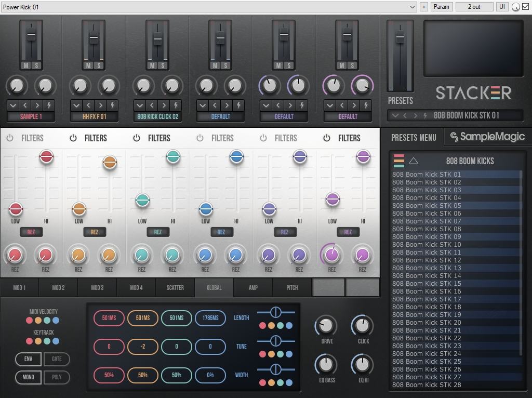Open the dropdown chevron beside 808 BOOM KICK STK 01
Viewport: 532px width, 398px height.
(x=395, y=116)
